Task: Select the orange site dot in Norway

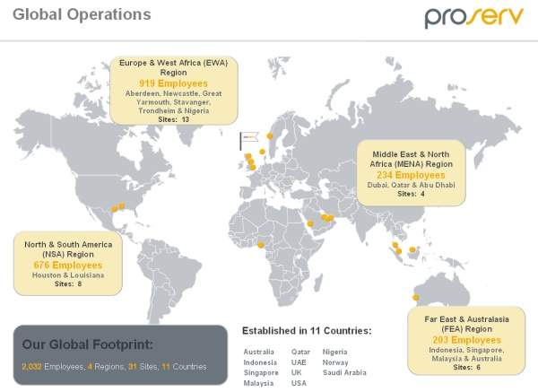Action: (269, 135)
